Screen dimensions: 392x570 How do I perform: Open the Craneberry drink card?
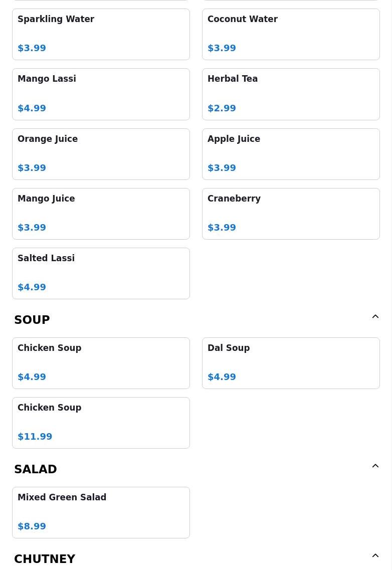291,214
